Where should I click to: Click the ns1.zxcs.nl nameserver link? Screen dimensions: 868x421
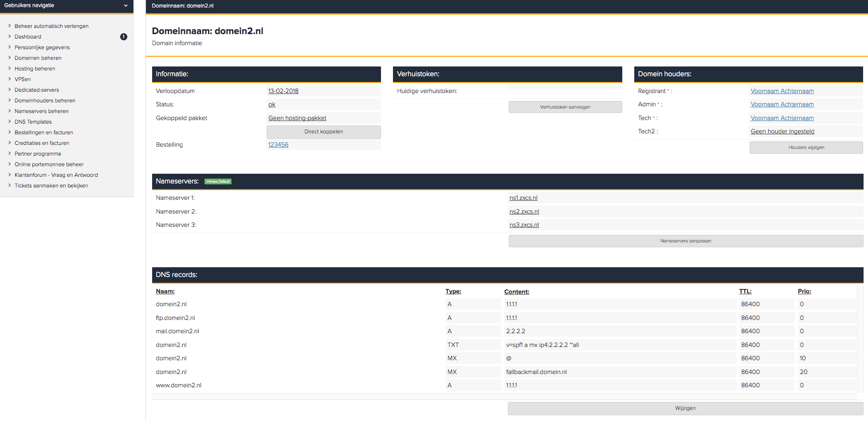pos(523,198)
